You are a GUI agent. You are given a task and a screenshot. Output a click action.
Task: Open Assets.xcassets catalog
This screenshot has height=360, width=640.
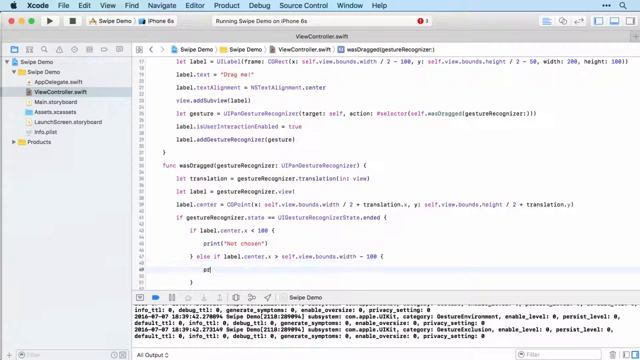[55, 112]
